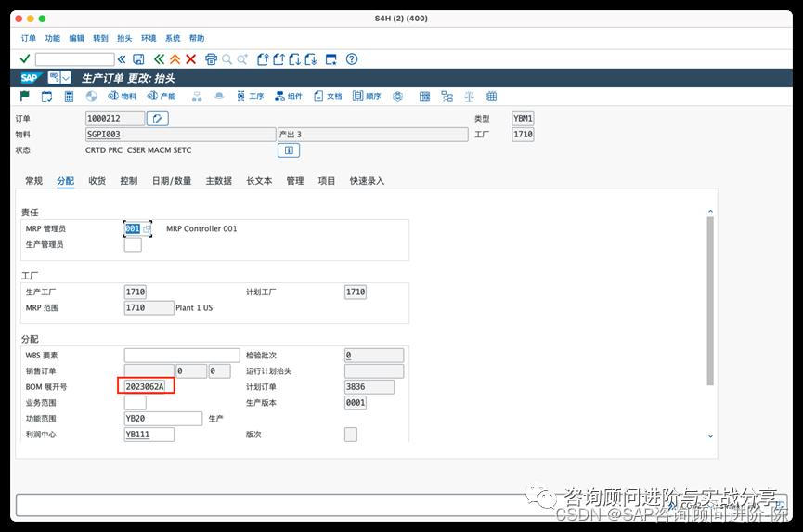803x532 pixels.
Task: Open value help for MRP 管理员 field
Action: (147, 229)
